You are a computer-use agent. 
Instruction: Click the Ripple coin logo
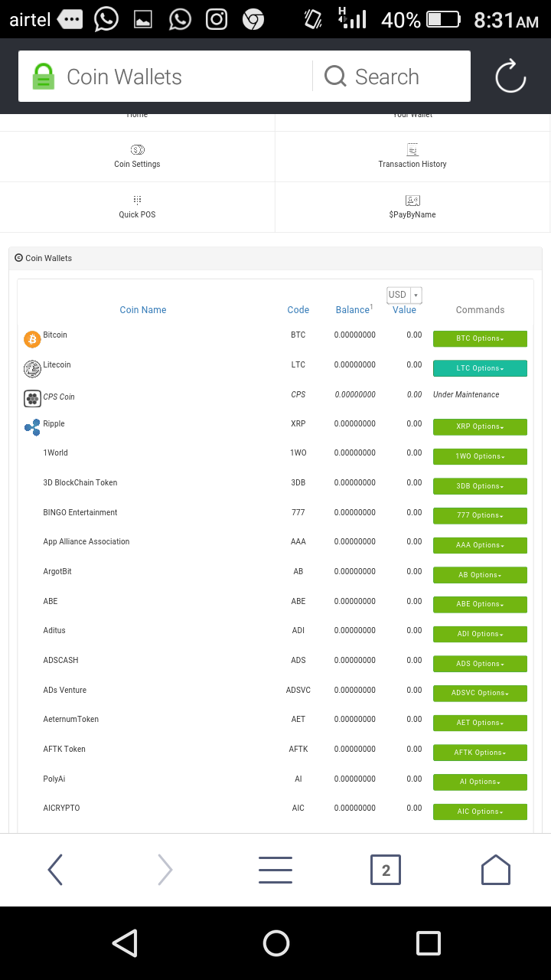pos(32,427)
